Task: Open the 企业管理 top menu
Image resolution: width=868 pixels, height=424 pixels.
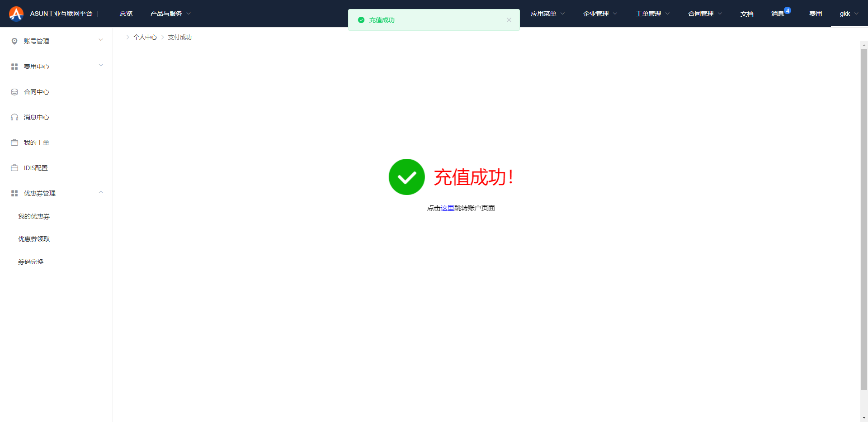Action: click(x=599, y=14)
